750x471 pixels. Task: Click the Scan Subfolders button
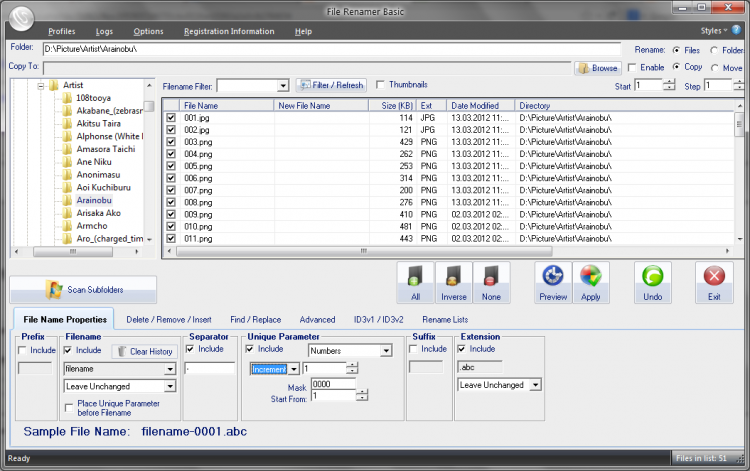(83, 290)
